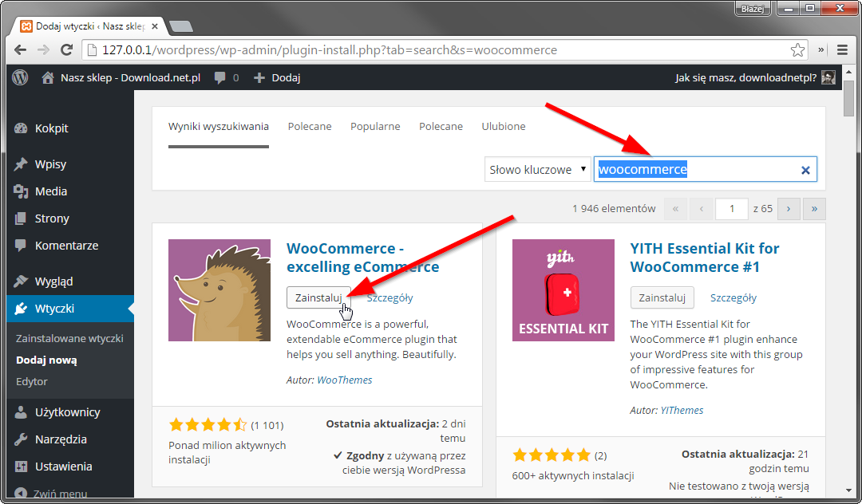Open the Polecane tab before Ulubione

tap(441, 126)
